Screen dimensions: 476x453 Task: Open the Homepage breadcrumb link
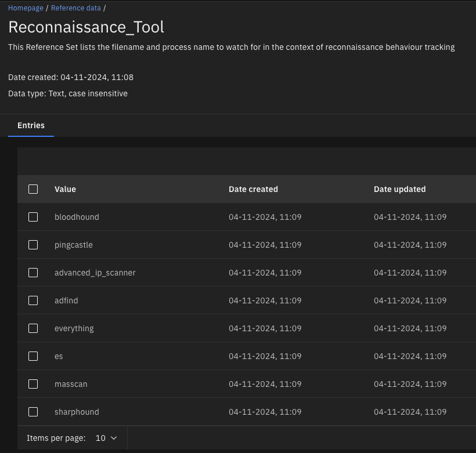point(26,8)
